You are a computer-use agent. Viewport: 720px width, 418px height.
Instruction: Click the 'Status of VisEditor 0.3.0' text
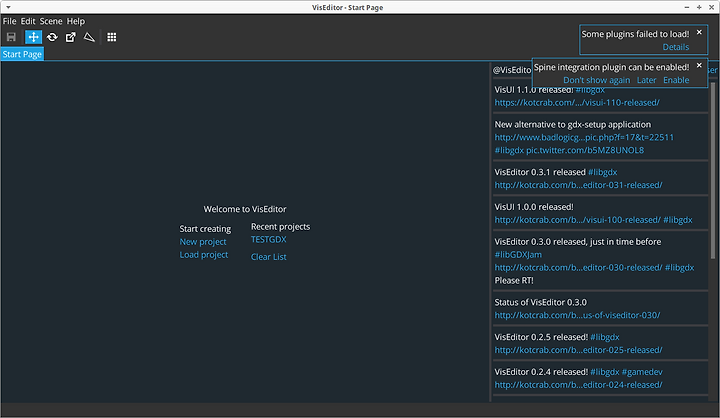(540, 302)
